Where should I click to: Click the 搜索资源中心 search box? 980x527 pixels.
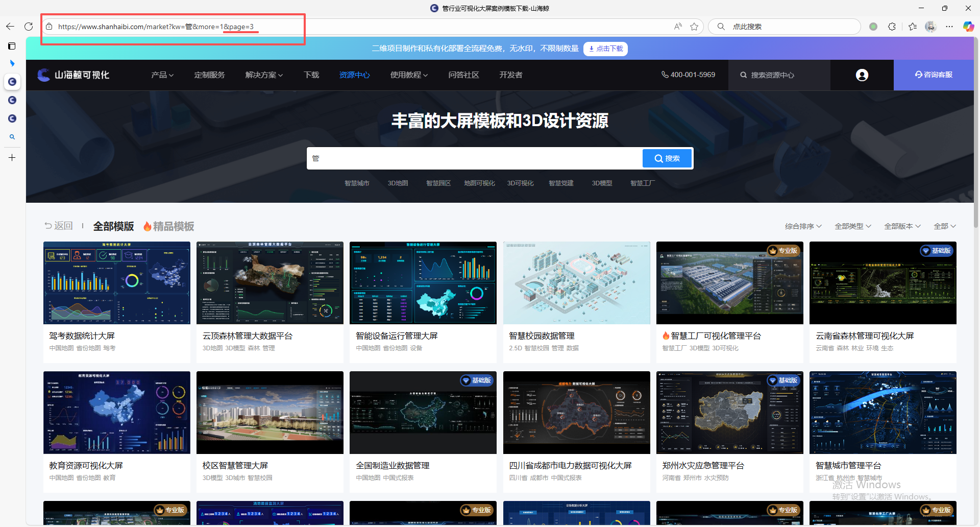(x=779, y=75)
